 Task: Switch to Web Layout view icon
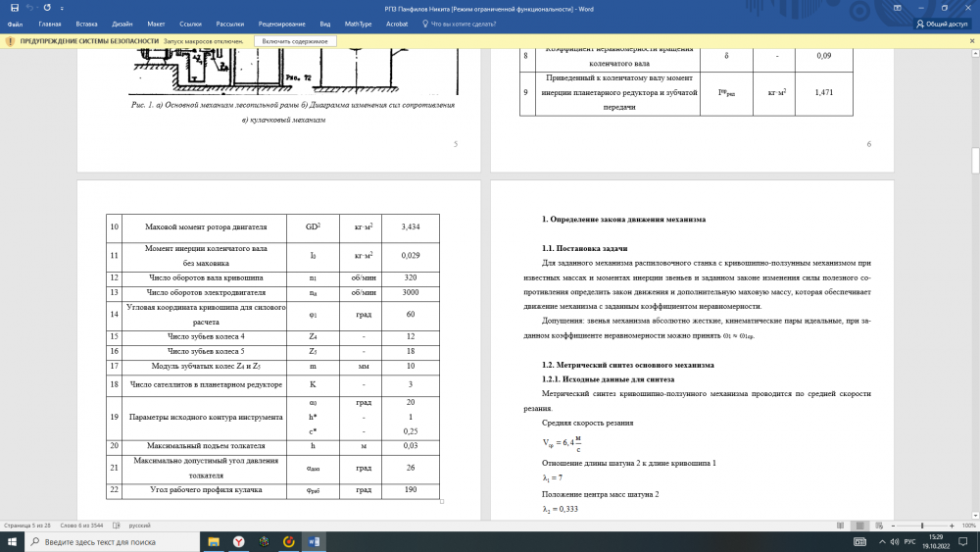(x=879, y=526)
